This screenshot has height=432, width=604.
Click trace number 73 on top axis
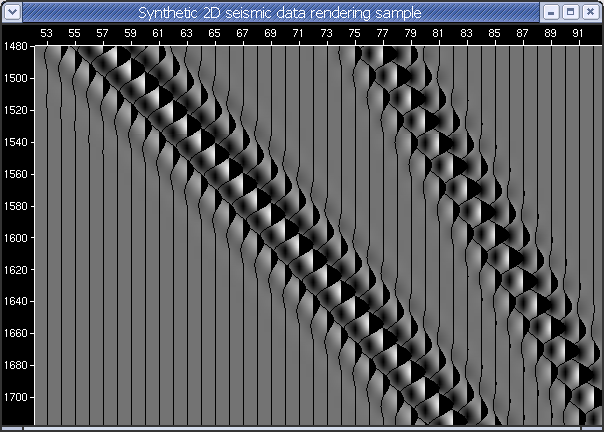326,34
